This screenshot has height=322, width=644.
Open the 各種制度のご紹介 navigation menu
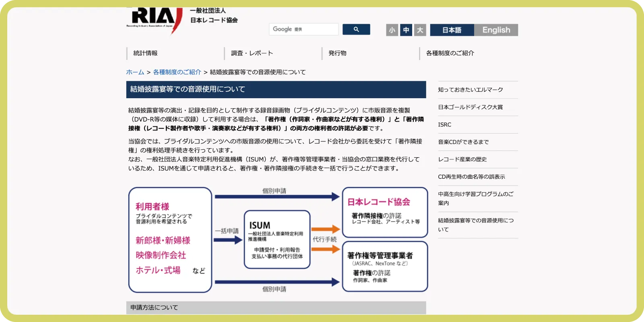(x=450, y=53)
